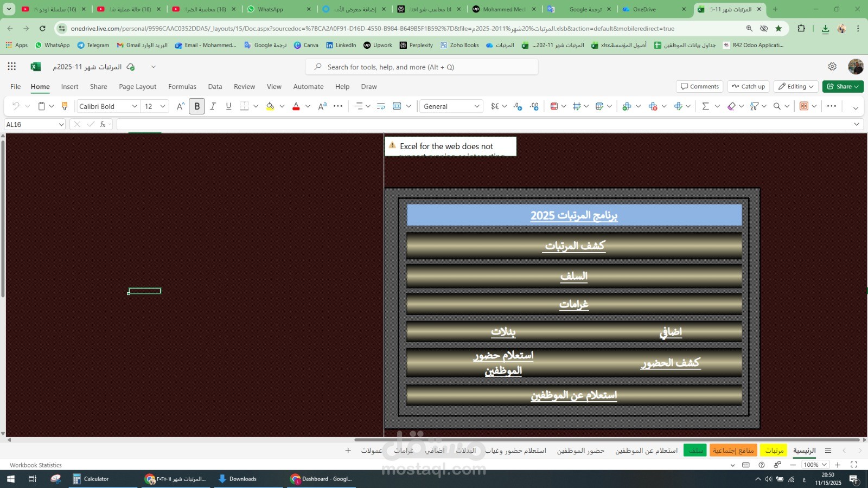
Task: Click the zoom out minus button
Action: click(793, 465)
